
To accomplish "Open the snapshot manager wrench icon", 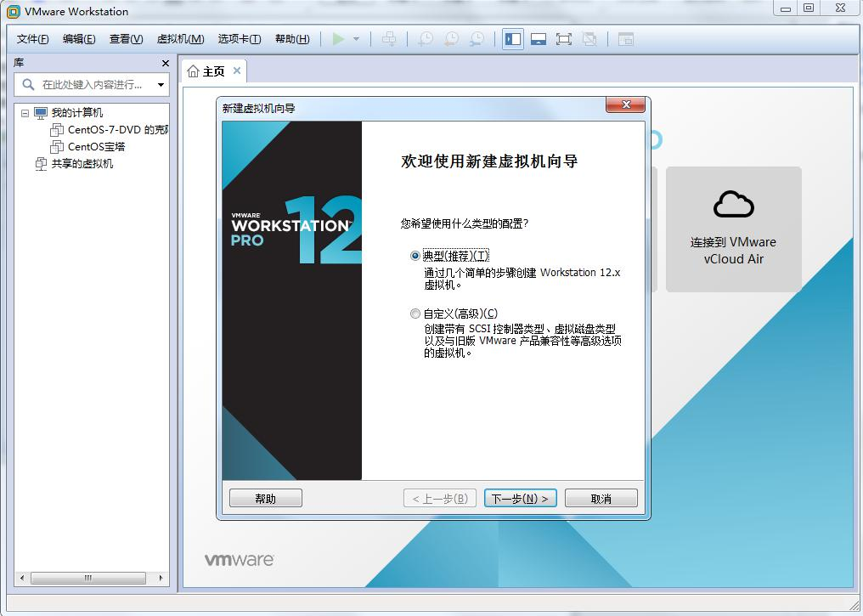I will pyautogui.click(x=477, y=38).
